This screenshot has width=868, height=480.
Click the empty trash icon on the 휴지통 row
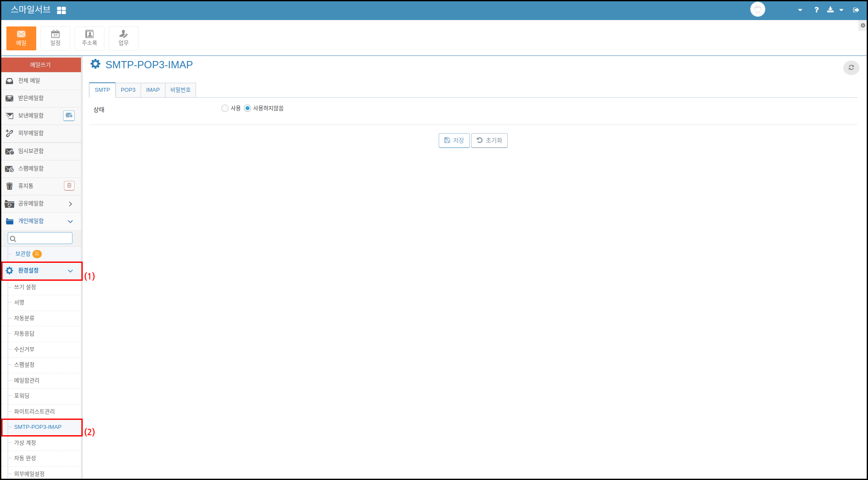pyautogui.click(x=69, y=186)
